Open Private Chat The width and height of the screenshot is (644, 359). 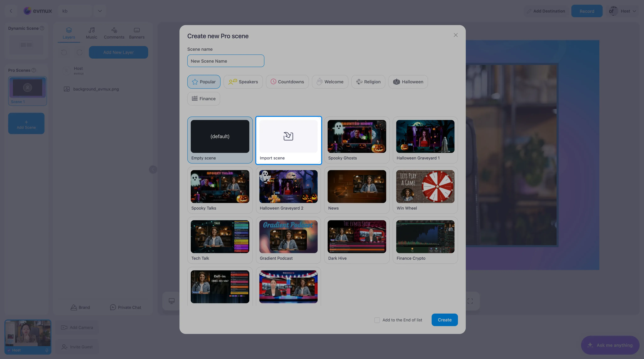tap(125, 307)
